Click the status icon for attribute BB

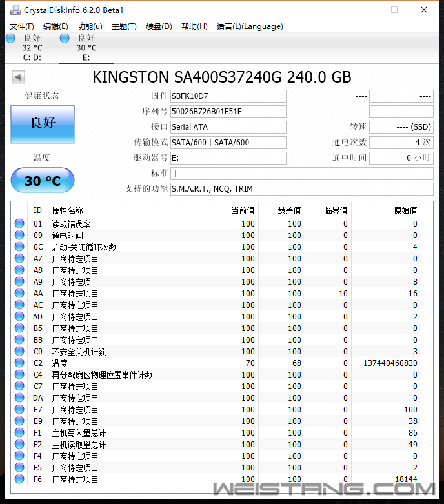pos(19,339)
